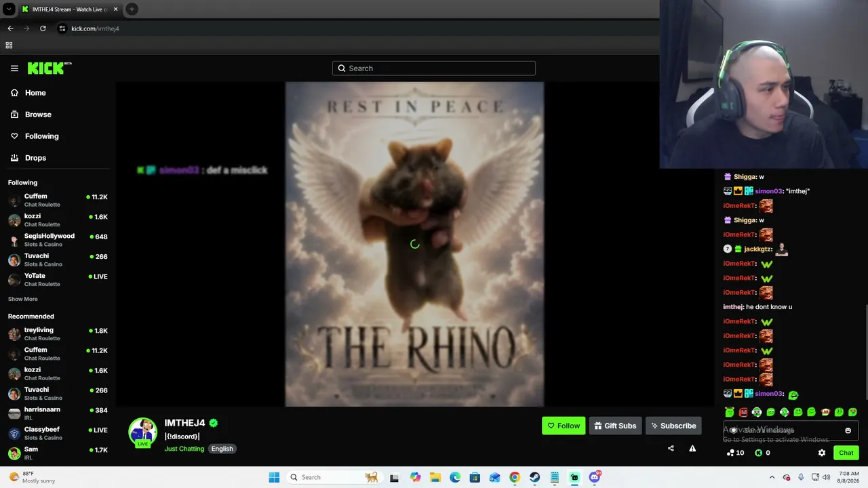
Task: Open the Kick hamburger sidebar menu
Action: pos(14,68)
